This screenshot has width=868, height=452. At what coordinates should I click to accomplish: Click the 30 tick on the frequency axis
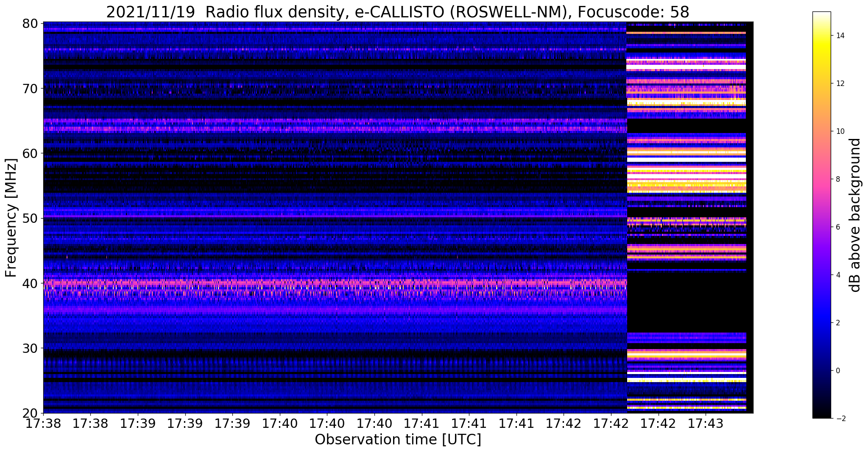click(30, 348)
